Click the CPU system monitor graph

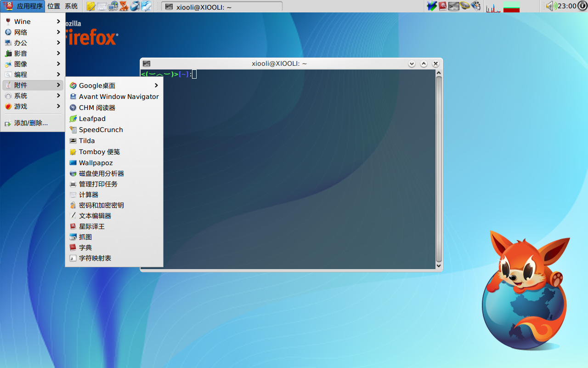(493, 6)
